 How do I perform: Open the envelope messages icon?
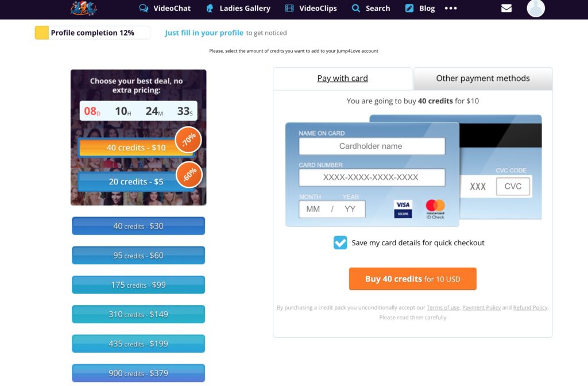click(x=506, y=9)
